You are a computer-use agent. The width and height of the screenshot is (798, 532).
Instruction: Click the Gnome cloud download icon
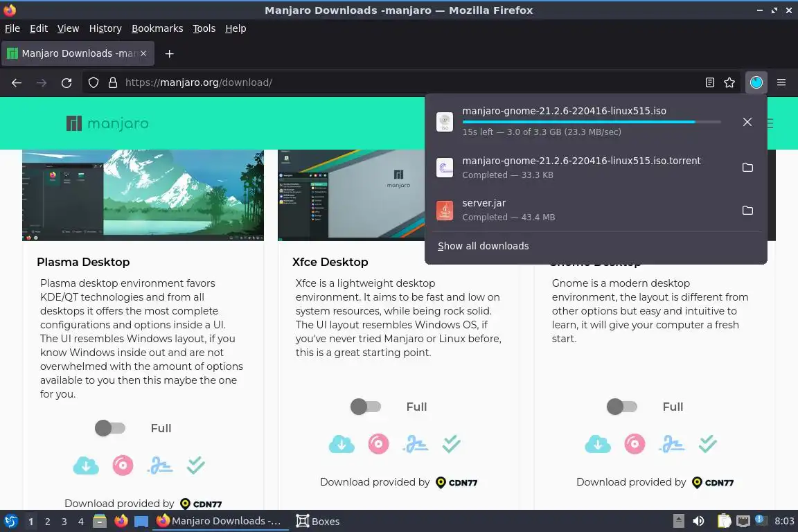[x=598, y=444]
